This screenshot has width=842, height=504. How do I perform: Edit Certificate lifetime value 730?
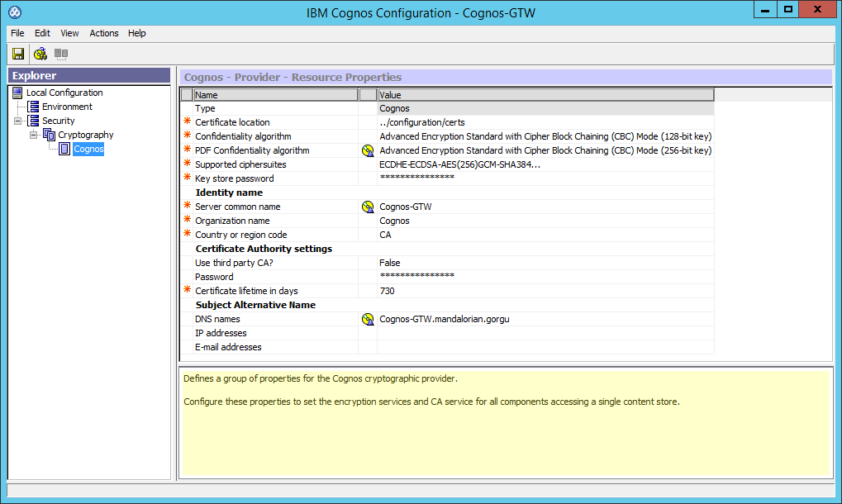coord(545,291)
